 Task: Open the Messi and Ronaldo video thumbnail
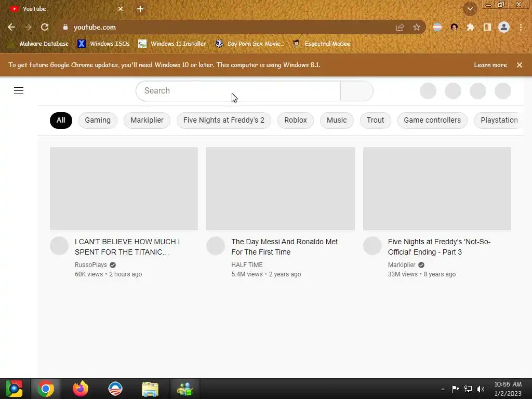[x=280, y=189]
